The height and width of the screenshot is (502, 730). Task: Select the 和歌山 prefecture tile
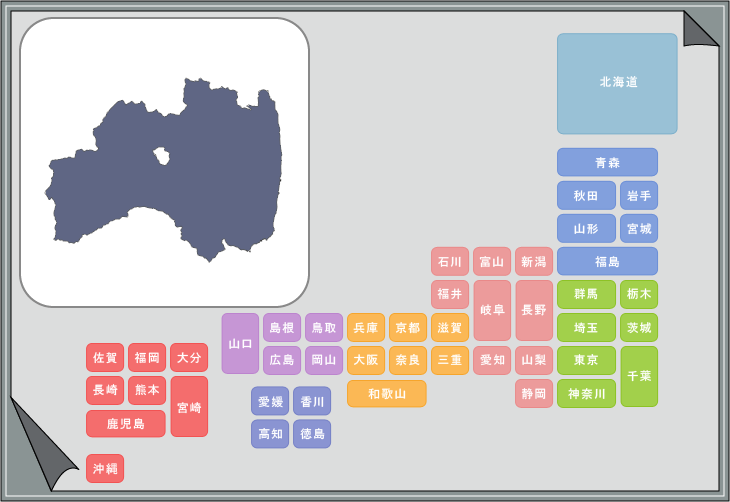click(387, 394)
